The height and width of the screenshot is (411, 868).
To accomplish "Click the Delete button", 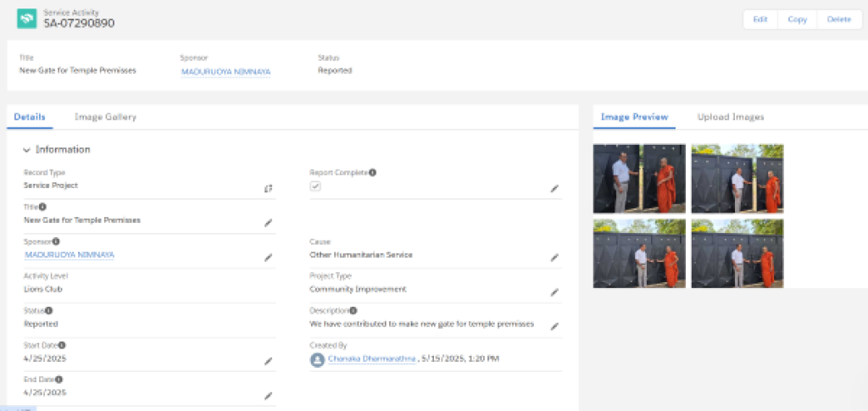I will click(839, 19).
